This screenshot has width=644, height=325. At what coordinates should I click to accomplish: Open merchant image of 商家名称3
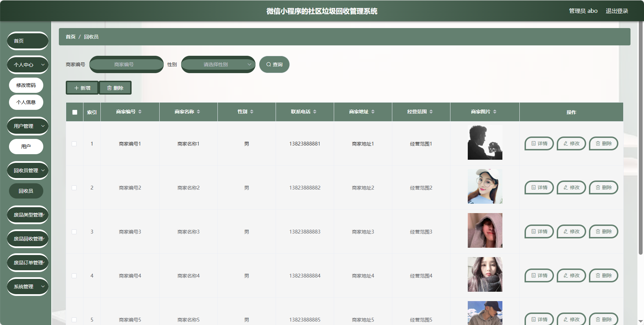[x=485, y=230]
